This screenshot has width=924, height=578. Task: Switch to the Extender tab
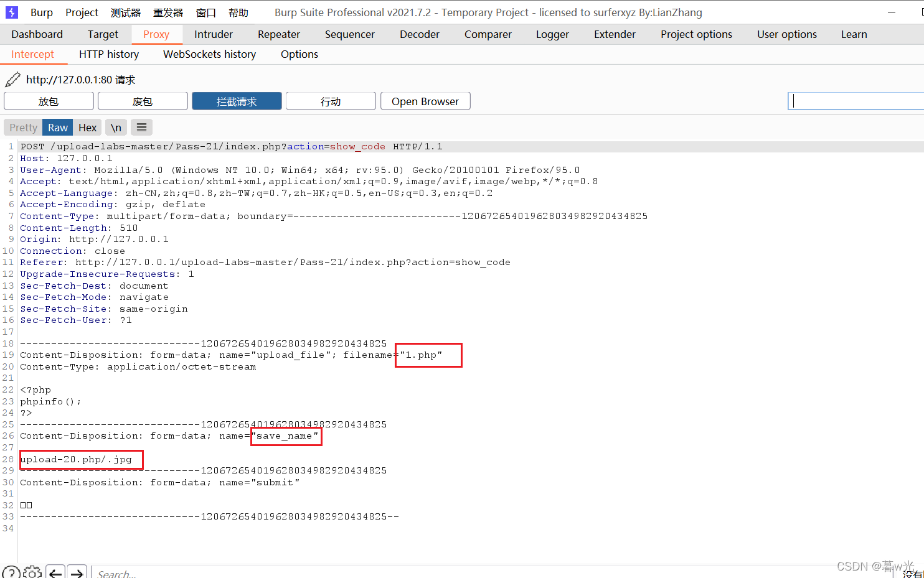click(615, 34)
